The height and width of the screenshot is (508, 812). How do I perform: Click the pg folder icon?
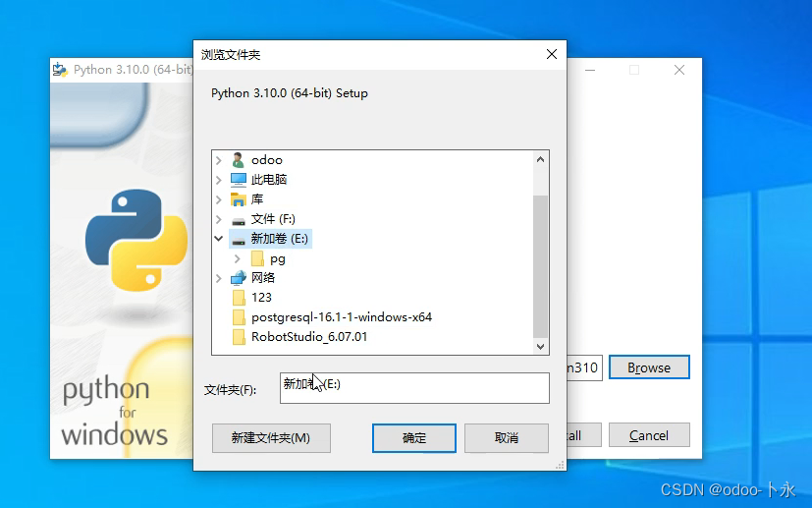257,258
